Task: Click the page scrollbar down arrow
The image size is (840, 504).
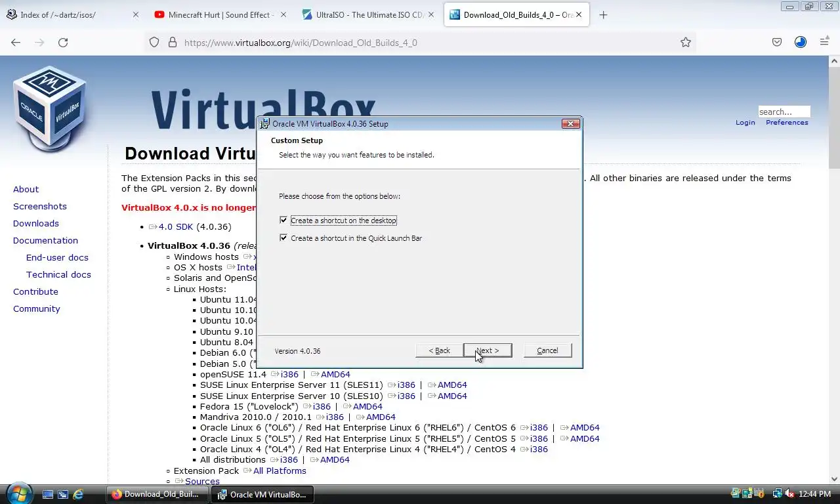Action: pyautogui.click(x=834, y=479)
